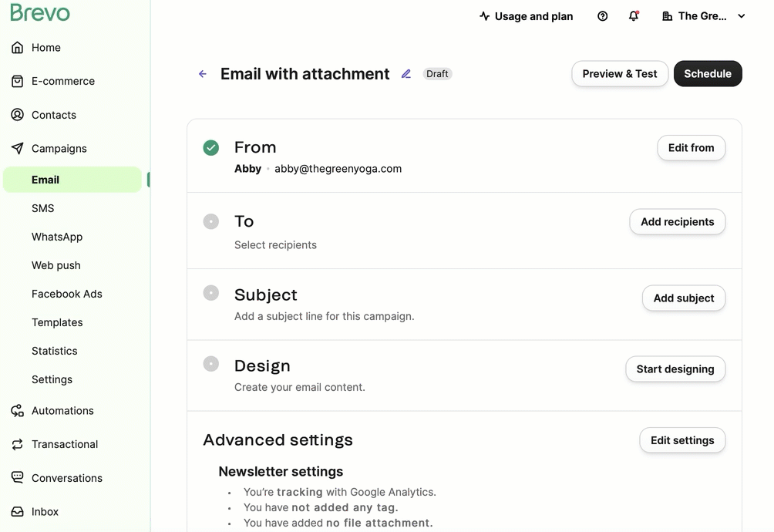
Task: Click the To step status circle
Action: (x=210, y=221)
